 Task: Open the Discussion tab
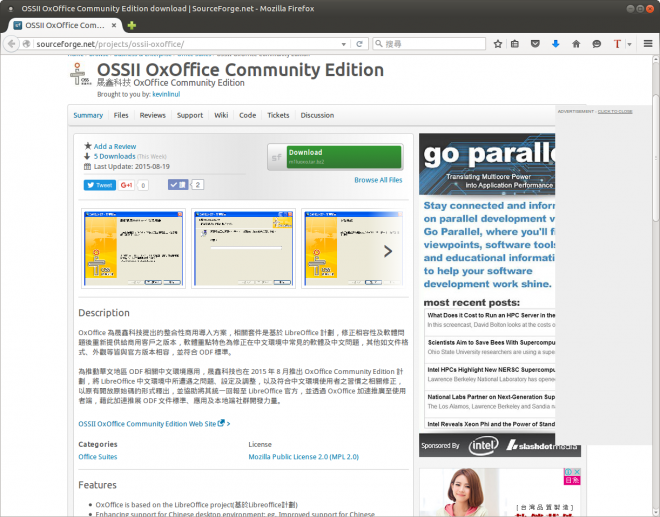317,115
